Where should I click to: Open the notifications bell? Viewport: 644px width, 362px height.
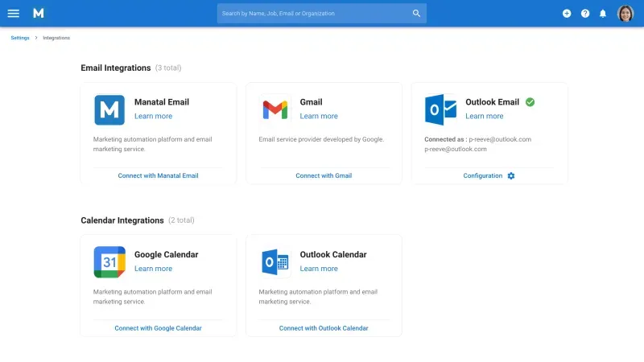[603, 14]
